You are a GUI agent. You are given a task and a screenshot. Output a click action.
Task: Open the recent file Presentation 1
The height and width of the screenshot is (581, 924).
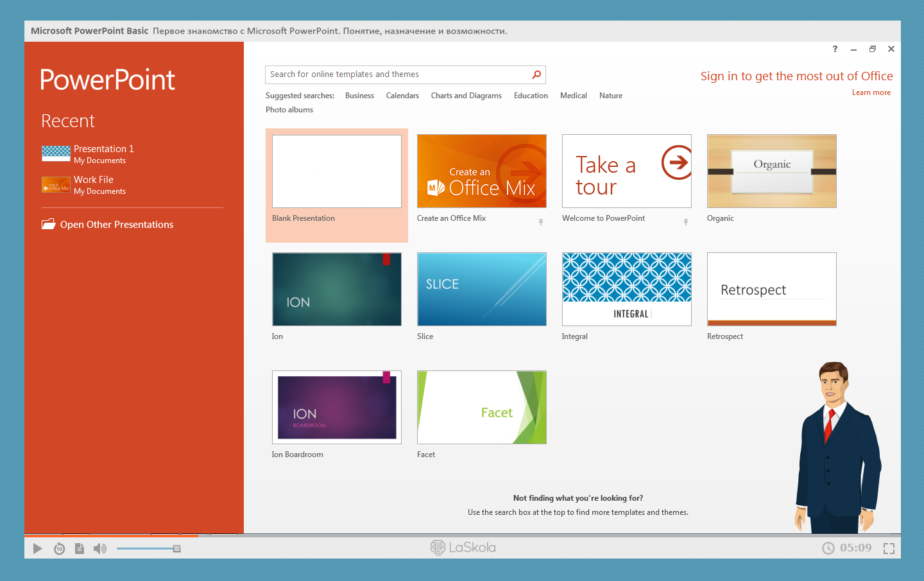[103, 149]
